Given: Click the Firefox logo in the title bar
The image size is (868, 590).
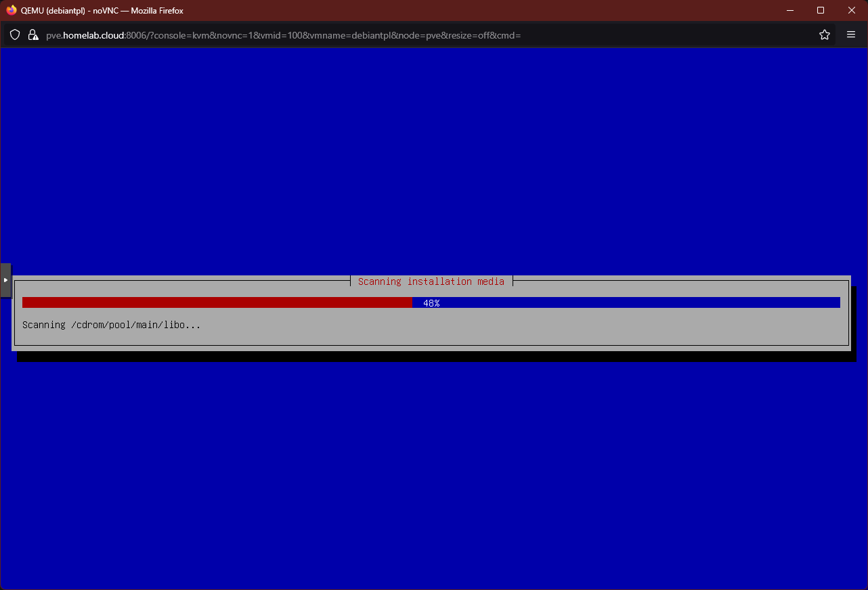Looking at the screenshot, I should tap(9, 10).
